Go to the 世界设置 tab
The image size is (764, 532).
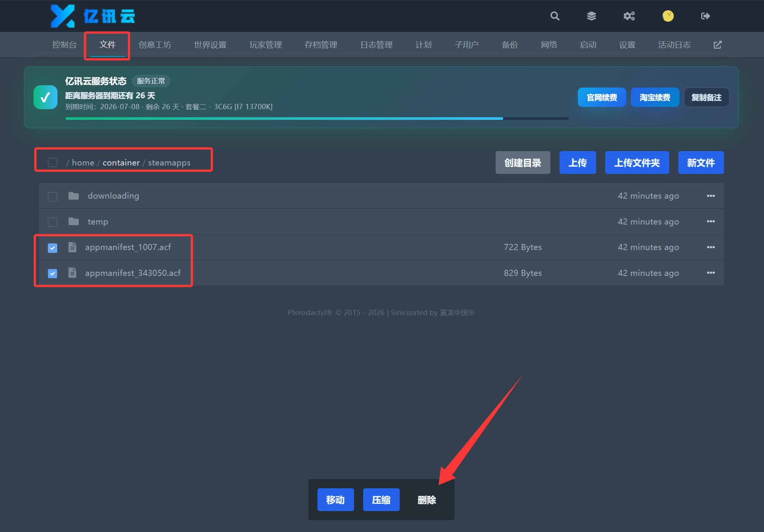pyautogui.click(x=210, y=45)
